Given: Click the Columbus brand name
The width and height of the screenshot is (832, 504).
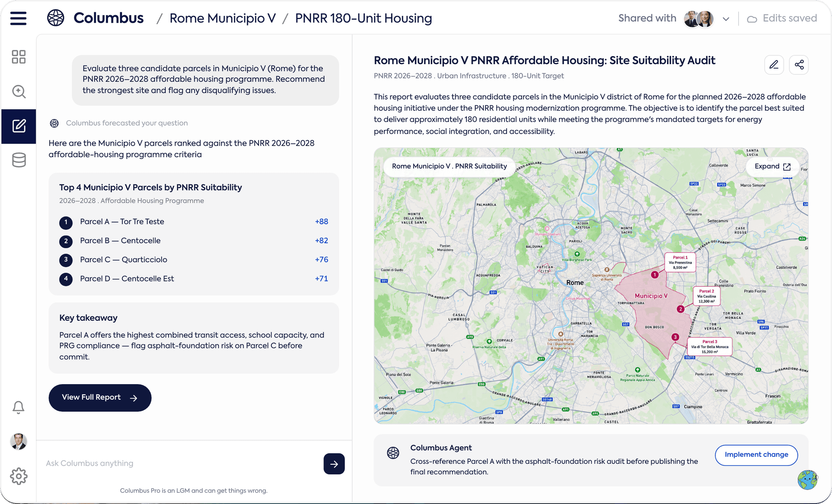Looking at the screenshot, I should click(x=108, y=18).
